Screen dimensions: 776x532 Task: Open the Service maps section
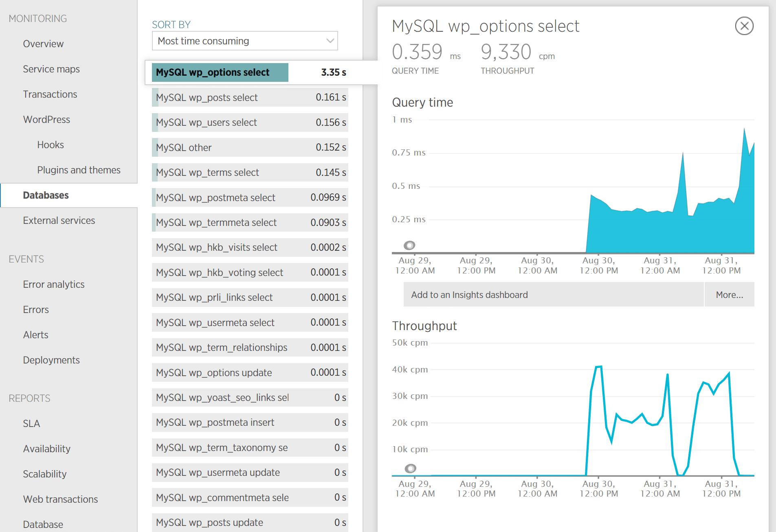pyautogui.click(x=51, y=69)
